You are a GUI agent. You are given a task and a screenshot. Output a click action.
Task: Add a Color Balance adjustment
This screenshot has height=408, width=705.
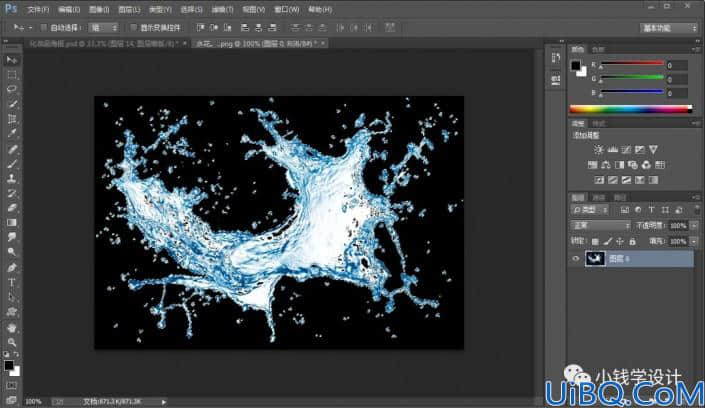606,165
